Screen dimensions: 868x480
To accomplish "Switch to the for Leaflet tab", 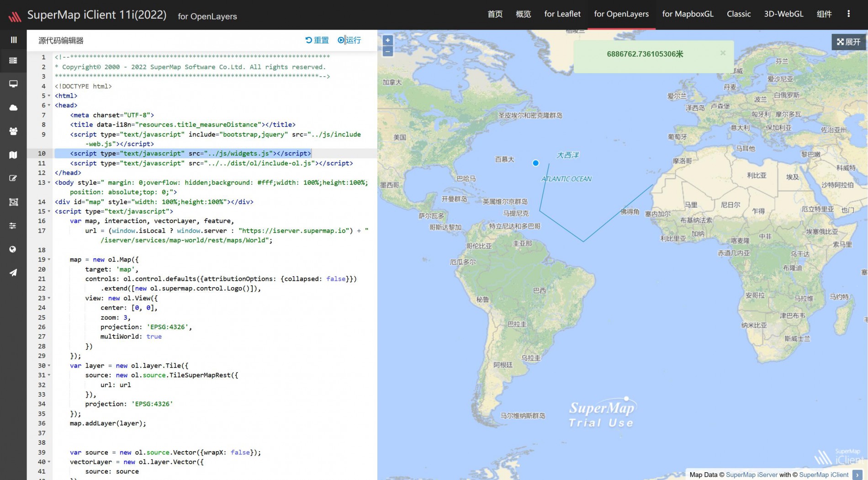I will (x=562, y=14).
